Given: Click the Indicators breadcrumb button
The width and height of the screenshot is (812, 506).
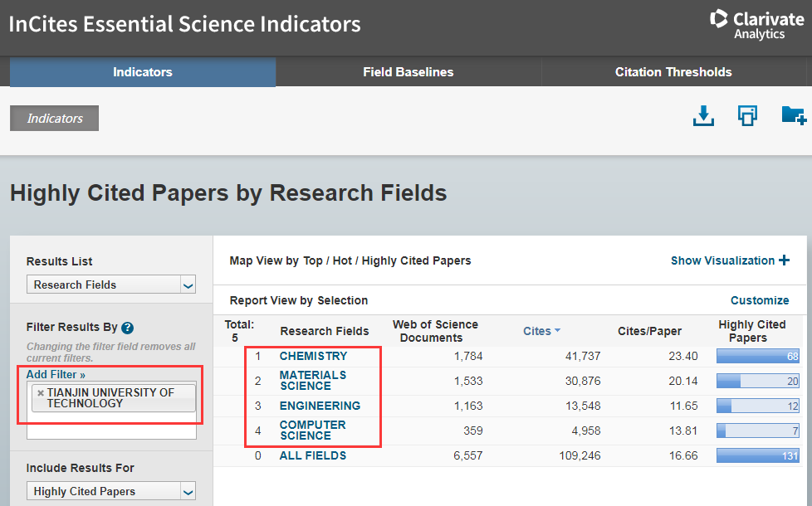Looking at the screenshot, I should point(54,119).
